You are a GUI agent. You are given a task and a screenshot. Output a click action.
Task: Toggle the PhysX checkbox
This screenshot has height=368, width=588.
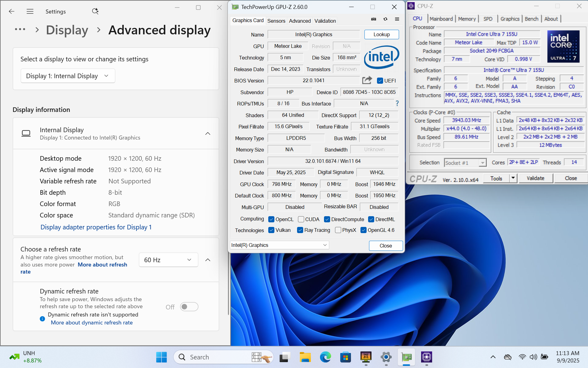click(338, 230)
